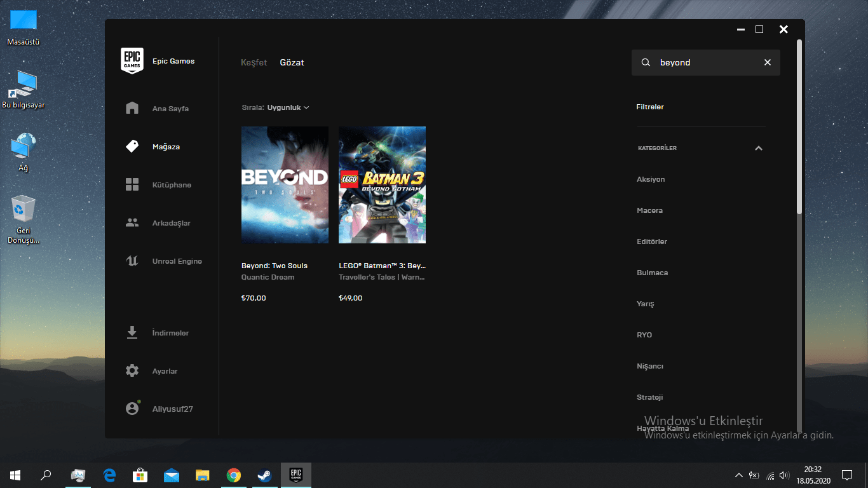Filter by Macera category
The image size is (868, 488).
click(649, 210)
